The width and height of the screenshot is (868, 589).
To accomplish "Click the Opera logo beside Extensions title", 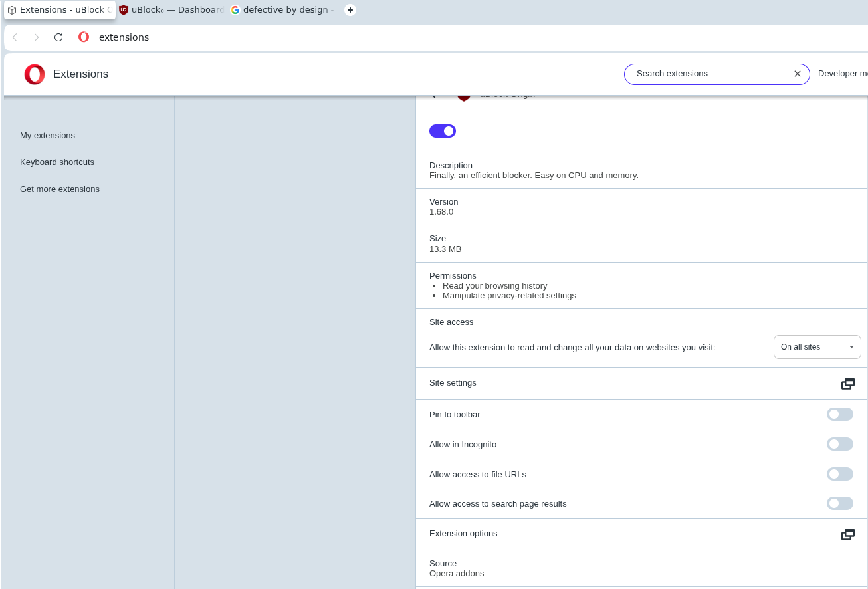I will [x=35, y=74].
